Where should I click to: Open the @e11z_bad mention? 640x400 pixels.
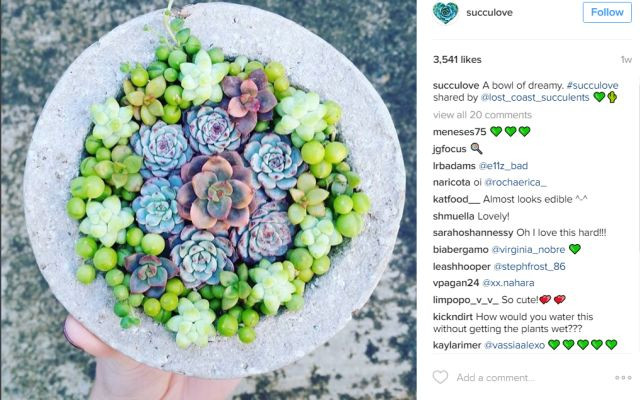point(503,166)
